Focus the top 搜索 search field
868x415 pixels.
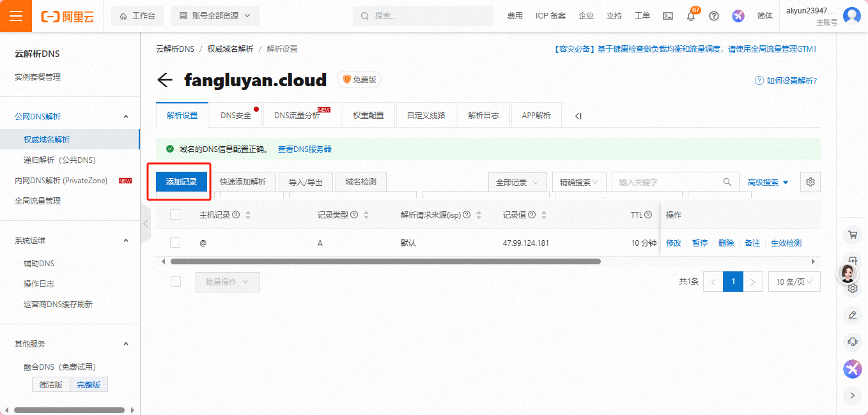[x=422, y=16]
